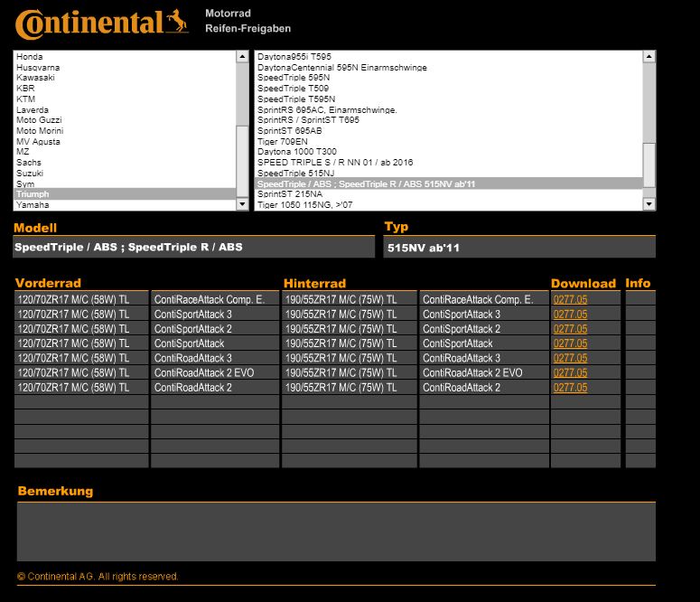
Task: Click front tyre cell ContiRoadAttack 2 EVO
Action: pos(215,372)
